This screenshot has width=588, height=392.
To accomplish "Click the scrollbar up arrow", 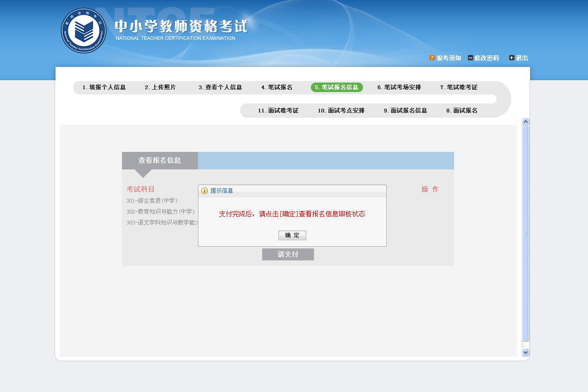I will [x=525, y=121].
